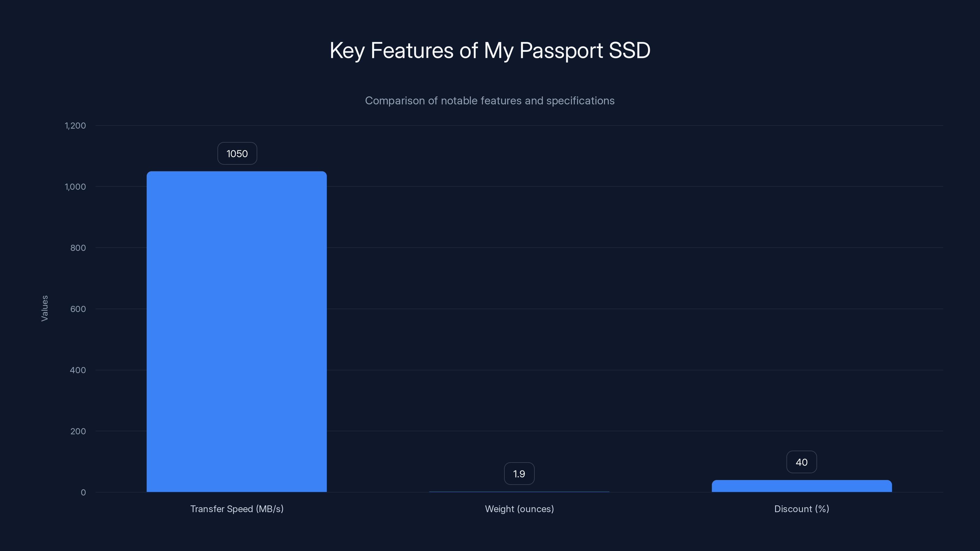Click the thin Weight bar line

tap(519, 492)
